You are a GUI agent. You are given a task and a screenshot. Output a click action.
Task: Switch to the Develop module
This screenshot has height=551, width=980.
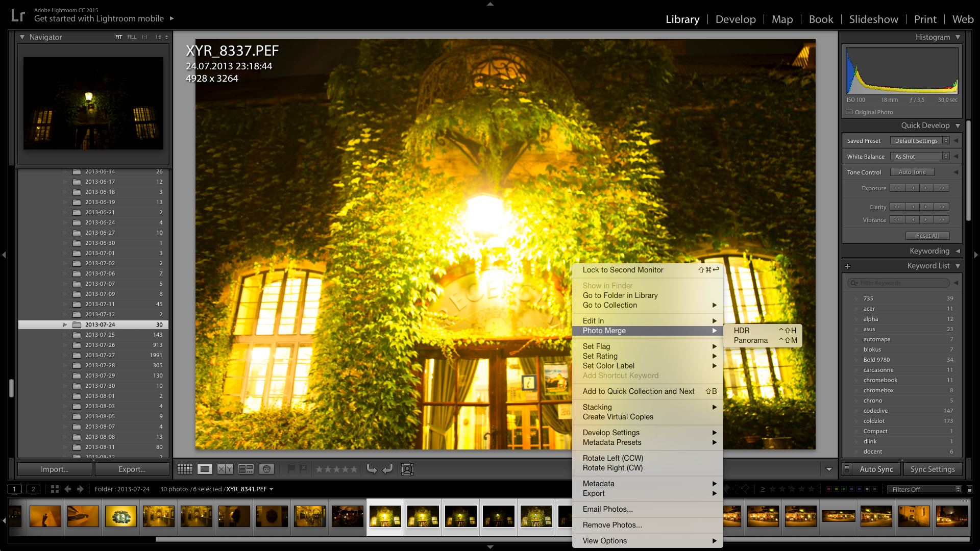(x=736, y=19)
